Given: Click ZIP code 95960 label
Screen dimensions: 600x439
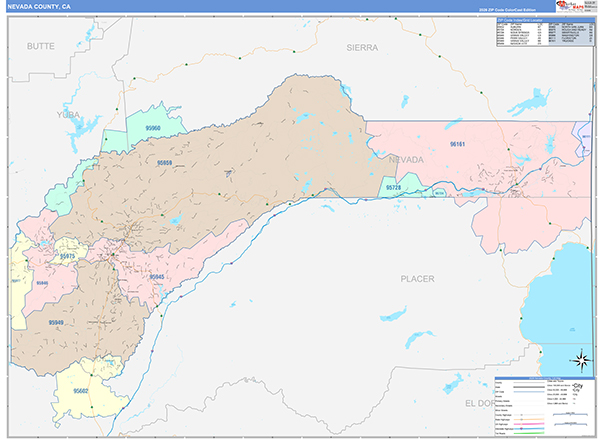Looking at the screenshot, I should 153,129.
